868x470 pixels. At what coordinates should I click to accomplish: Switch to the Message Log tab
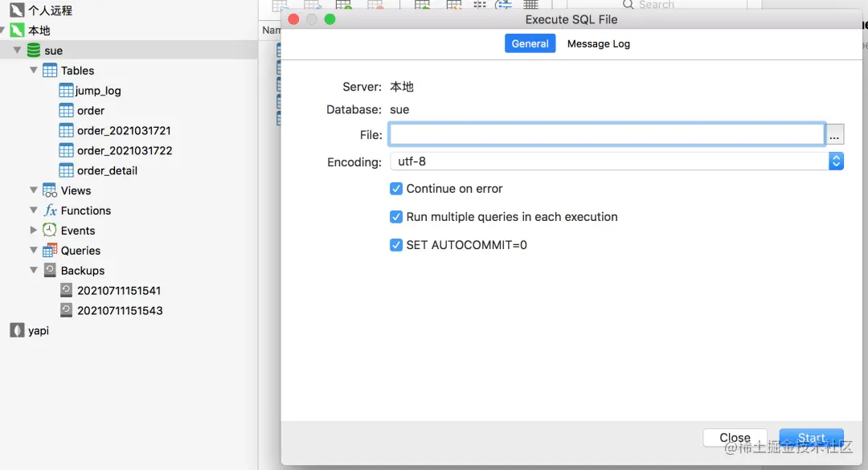click(599, 43)
